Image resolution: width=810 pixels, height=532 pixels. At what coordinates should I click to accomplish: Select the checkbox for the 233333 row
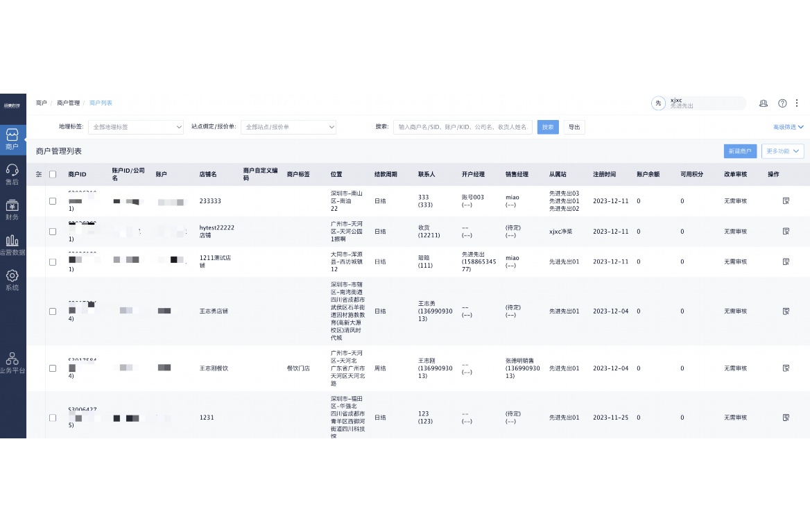click(53, 201)
